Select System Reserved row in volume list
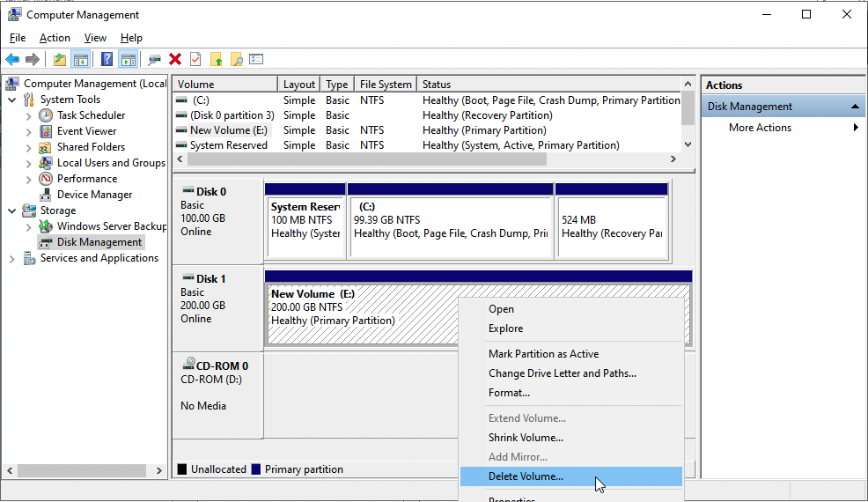 click(427, 145)
